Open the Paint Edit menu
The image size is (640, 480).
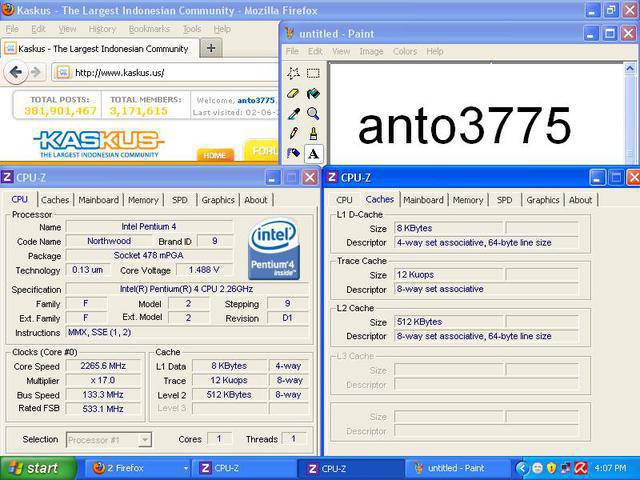pyautogui.click(x=315, y=51)
